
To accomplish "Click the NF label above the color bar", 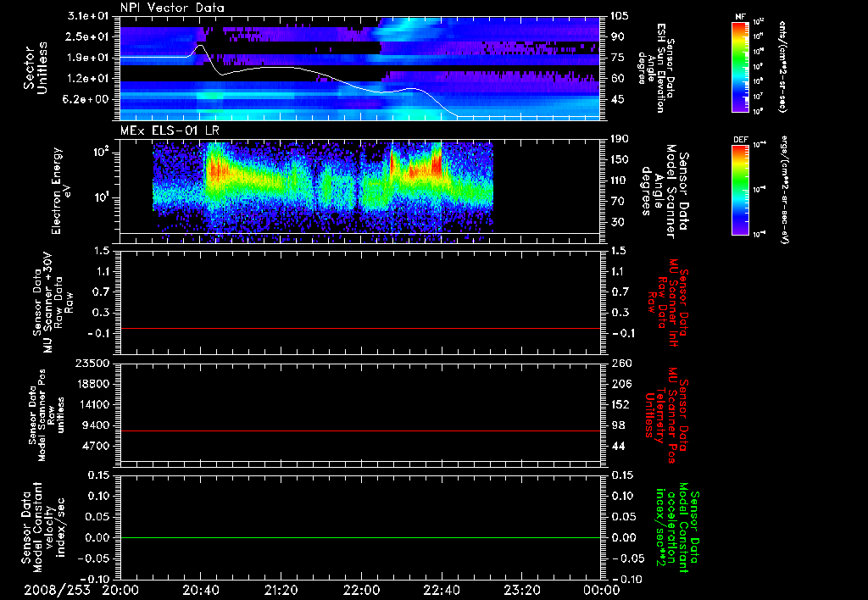I will (740, 17).
